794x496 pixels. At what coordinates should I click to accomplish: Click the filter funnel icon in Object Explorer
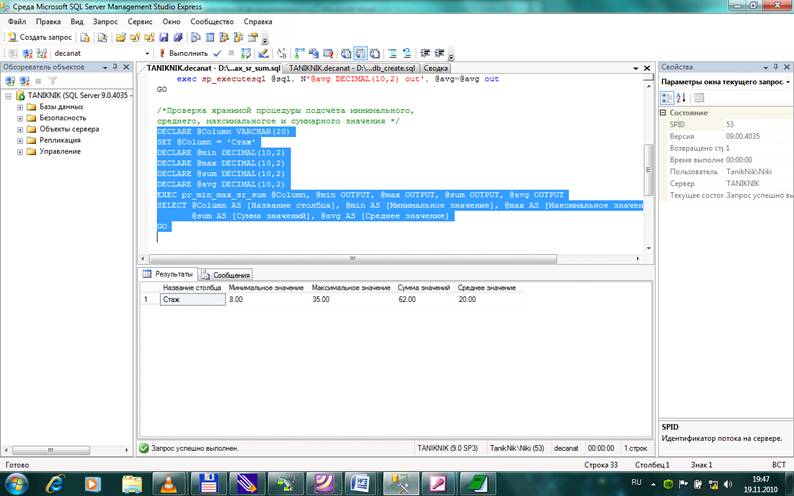tap(53, 81)
